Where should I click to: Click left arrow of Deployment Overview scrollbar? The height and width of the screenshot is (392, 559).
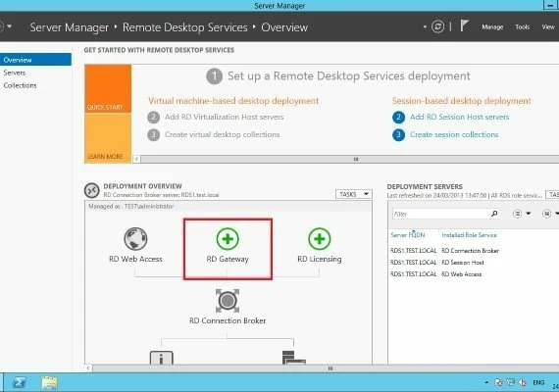coord(88,368)
